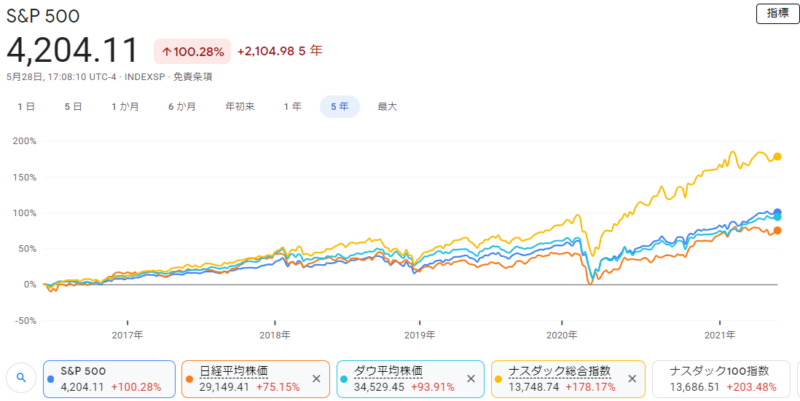Click the 200% y-axis label
Viewport: 800px width, 401px height.
point(24,141)
